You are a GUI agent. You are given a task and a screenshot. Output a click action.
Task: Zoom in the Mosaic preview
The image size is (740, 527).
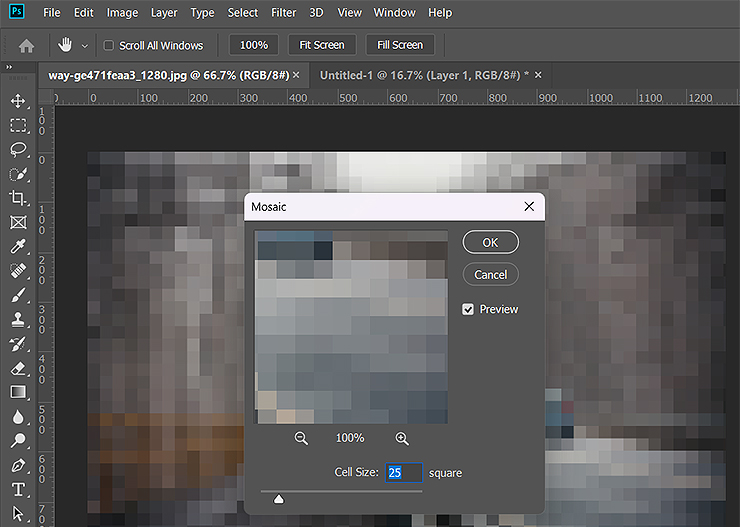coord(402,438)
